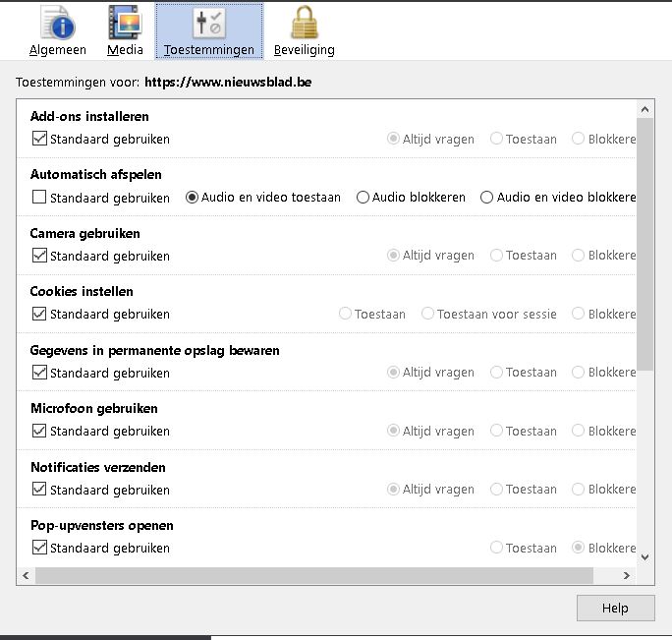Uncheck Standaard gebruiken under Microfoon gebruiken
Screen dimensions: 672x640
[40, 431]
